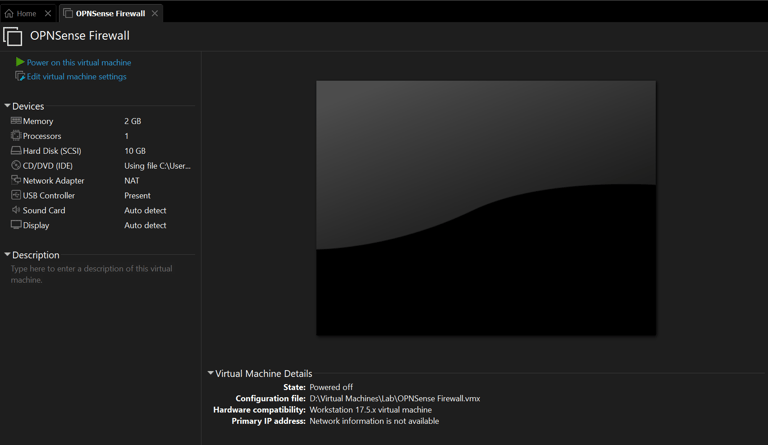This screenshot has height=445, width=768.
Task: Click the Hard Disk (SCSI) icon
Action: (x=16, y=150)
